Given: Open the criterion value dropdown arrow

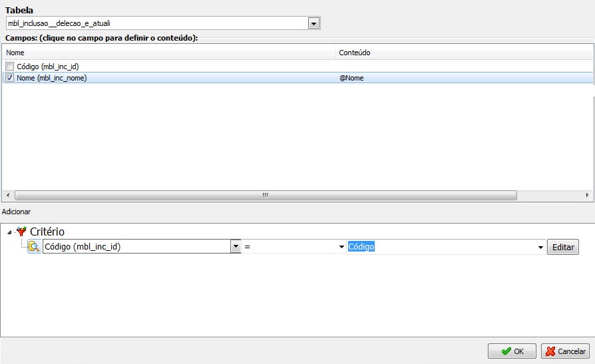Looking at the screenshot, I should pyautogui.click(x=540, y=247).
